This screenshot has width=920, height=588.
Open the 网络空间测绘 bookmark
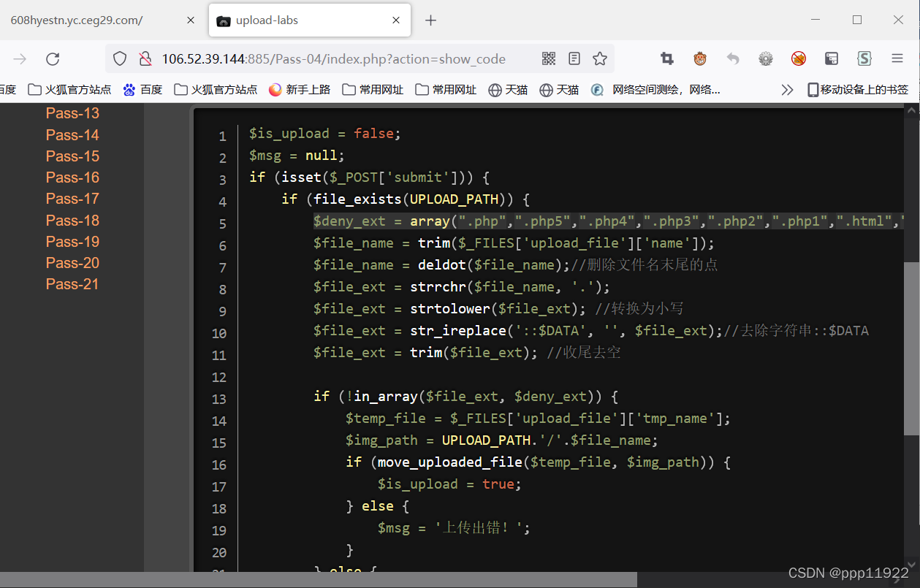click(655, 90)
